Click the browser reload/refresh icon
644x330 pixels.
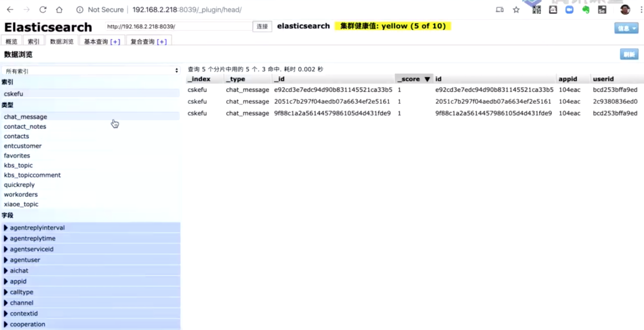click(43, 9)
